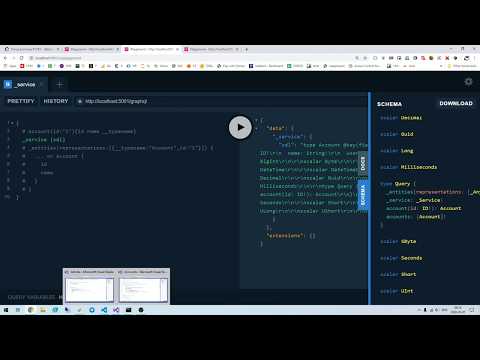Collapse the "data" node in response

coord(257,128)
